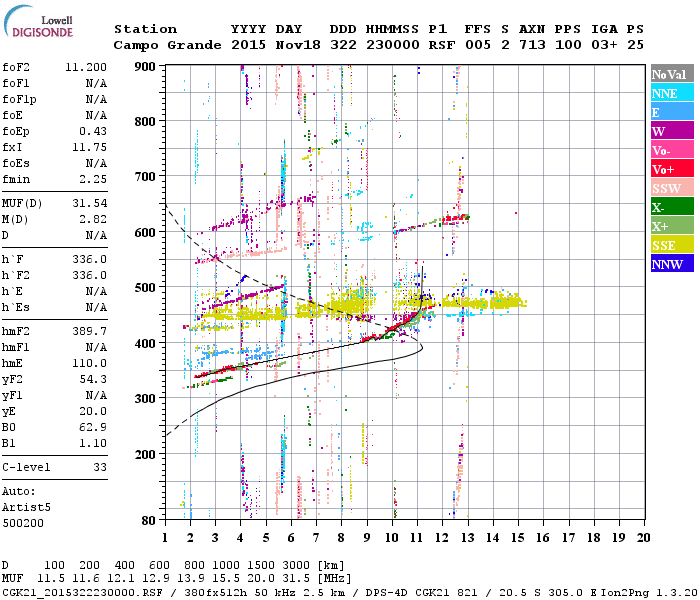Select the X+ light green legend swatch
Screen dimensions: 700x600
pyautogui.click(x=672, y=226)
